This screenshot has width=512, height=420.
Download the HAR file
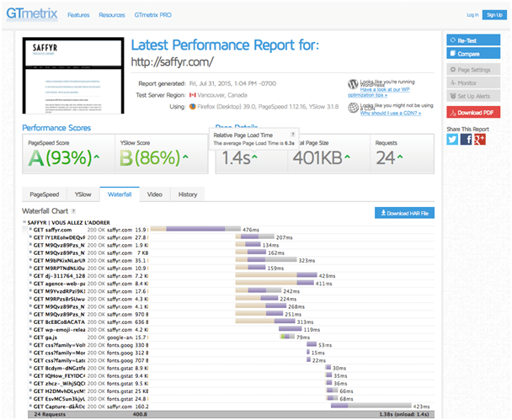click(x=404, y=213)
